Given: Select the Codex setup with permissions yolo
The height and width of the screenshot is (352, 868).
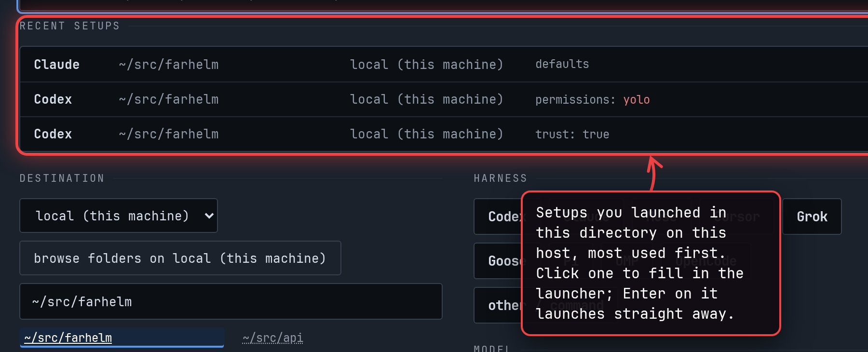Looking at the screenshot, I should [444, 99].
